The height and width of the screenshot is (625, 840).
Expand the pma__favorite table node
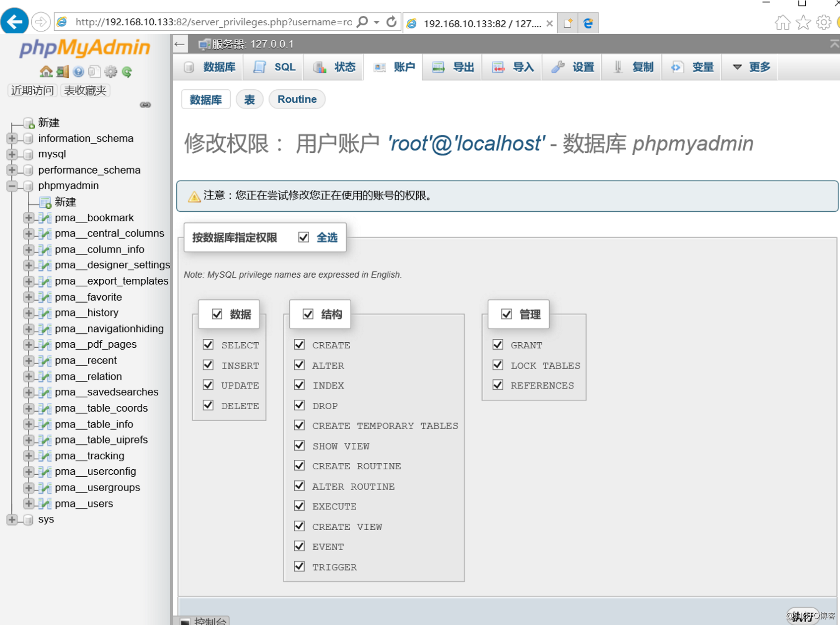click(x=28, y=297)
